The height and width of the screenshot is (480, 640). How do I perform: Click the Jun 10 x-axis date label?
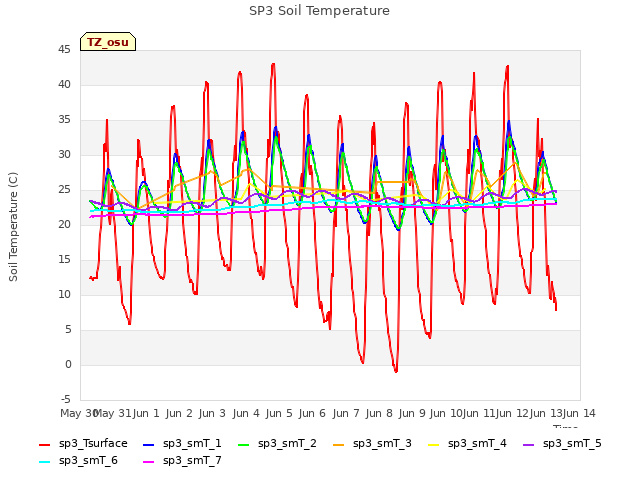[x=446, y=413]
